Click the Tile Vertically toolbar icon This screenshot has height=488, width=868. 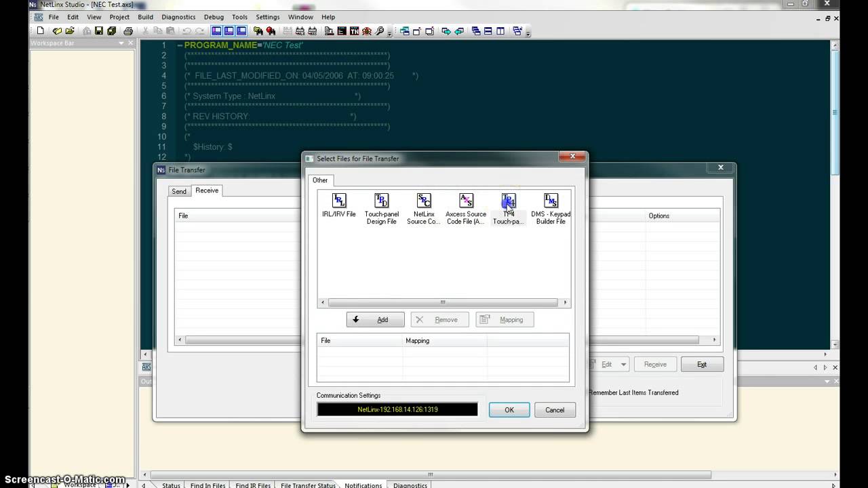(x=500, y=30)
